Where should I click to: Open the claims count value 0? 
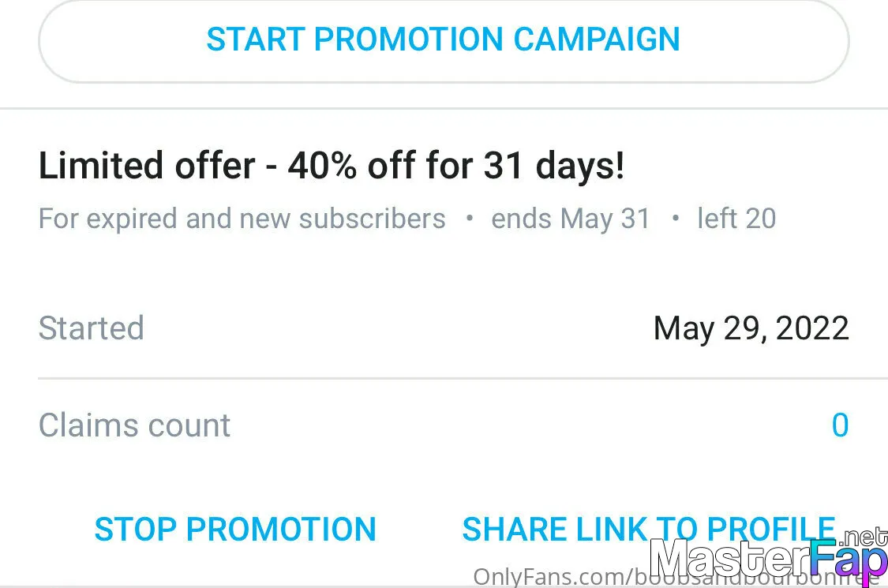click(840, 425)
